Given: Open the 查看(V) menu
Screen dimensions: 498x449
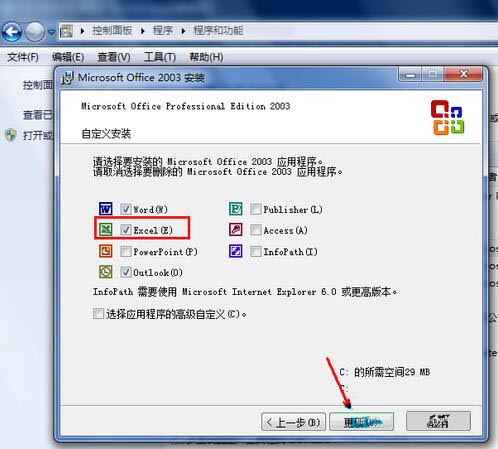Looking at the screenshot, I should 114,57.
